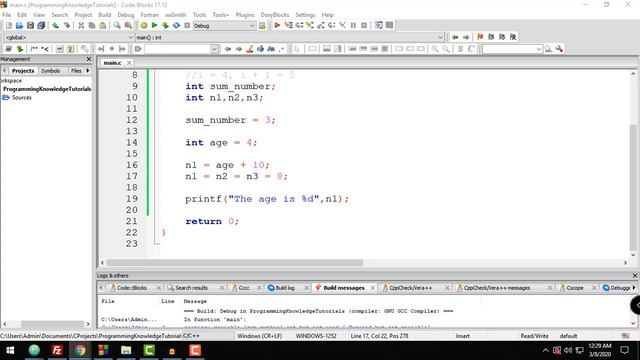640x360 pixels.
Task: Toggle bookmark with flag icon
Action: pos(480,37)
